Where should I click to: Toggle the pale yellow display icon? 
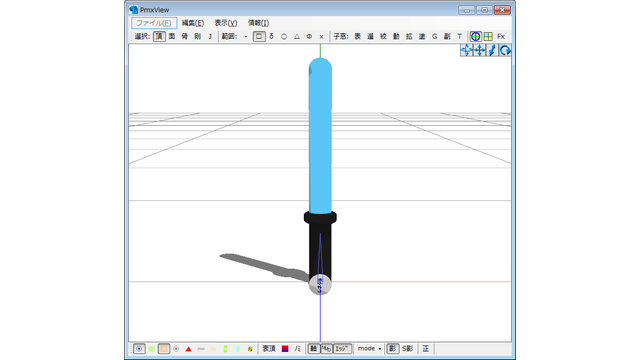tap(213, 349)
